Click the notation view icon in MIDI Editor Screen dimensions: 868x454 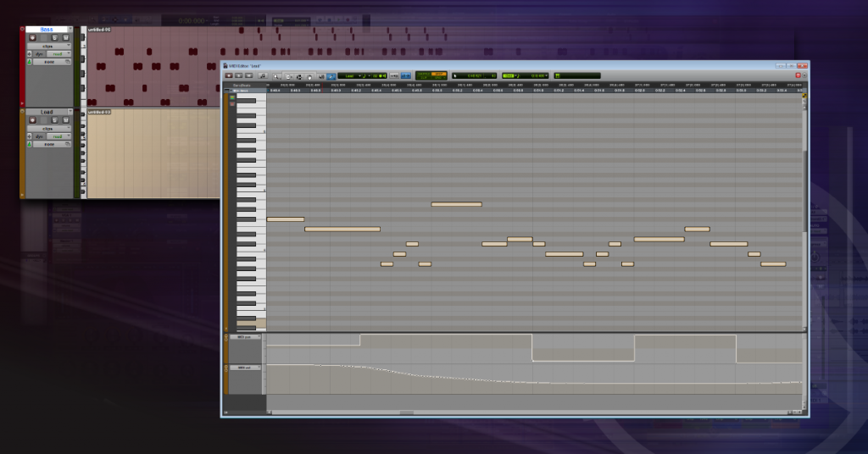click(x=263, y=76)
